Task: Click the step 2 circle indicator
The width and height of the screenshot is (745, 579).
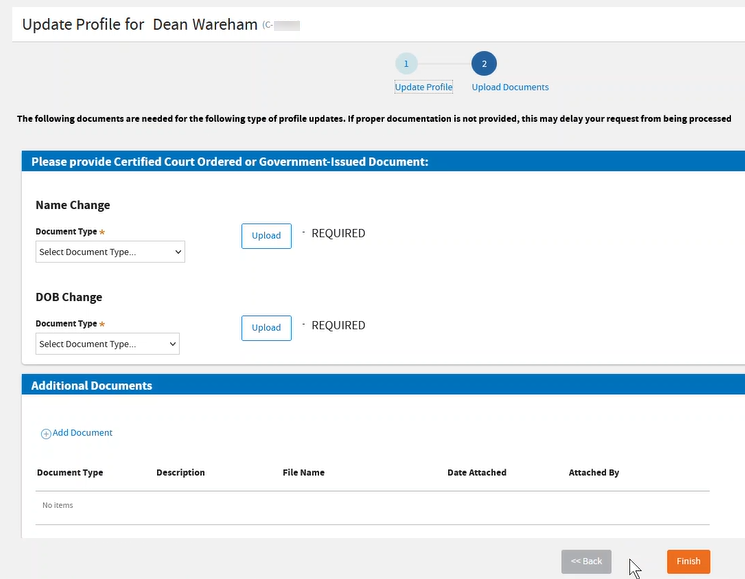Action: pos(484,64)
